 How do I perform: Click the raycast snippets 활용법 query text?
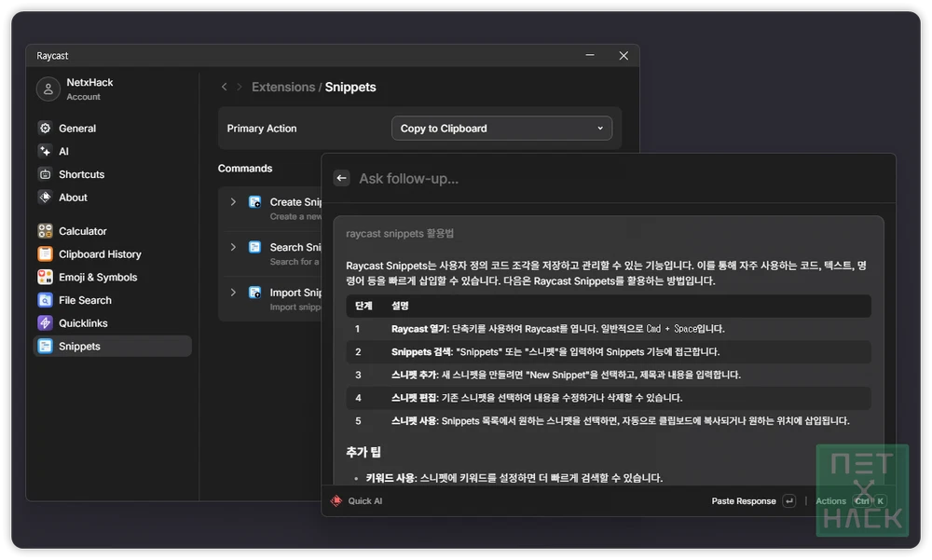(400, 234)
